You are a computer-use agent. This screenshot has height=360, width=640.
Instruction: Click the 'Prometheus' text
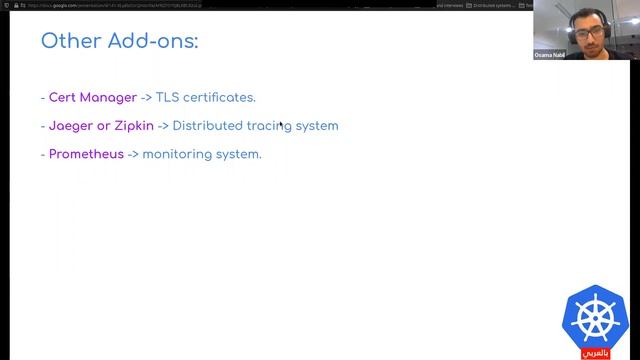(x=86, y=154)
